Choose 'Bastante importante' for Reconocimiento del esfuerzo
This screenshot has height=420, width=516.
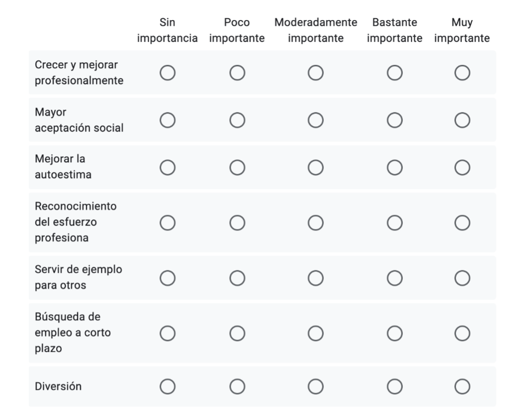[x=394, y=223]
